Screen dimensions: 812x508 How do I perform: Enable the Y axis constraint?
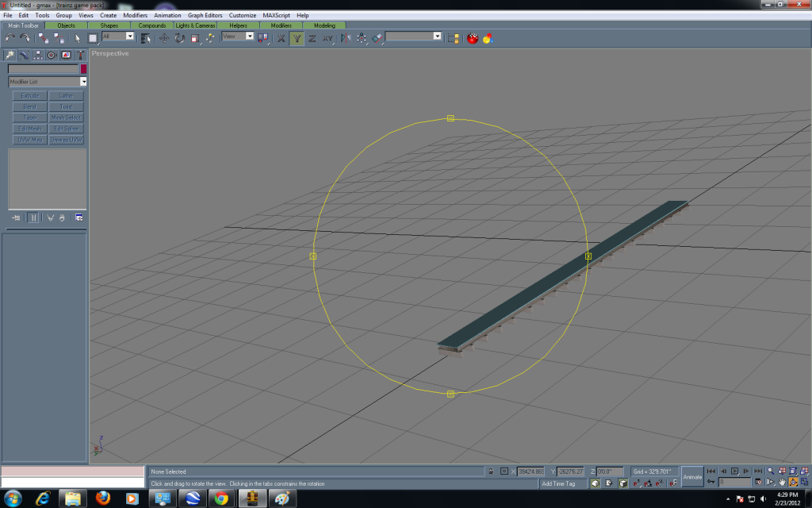297,37
